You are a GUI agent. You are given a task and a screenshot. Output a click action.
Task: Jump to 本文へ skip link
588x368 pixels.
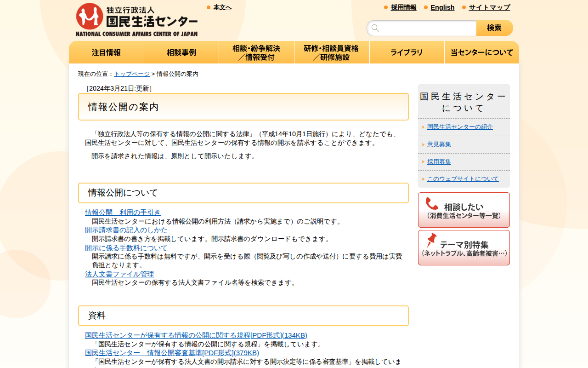222,7
